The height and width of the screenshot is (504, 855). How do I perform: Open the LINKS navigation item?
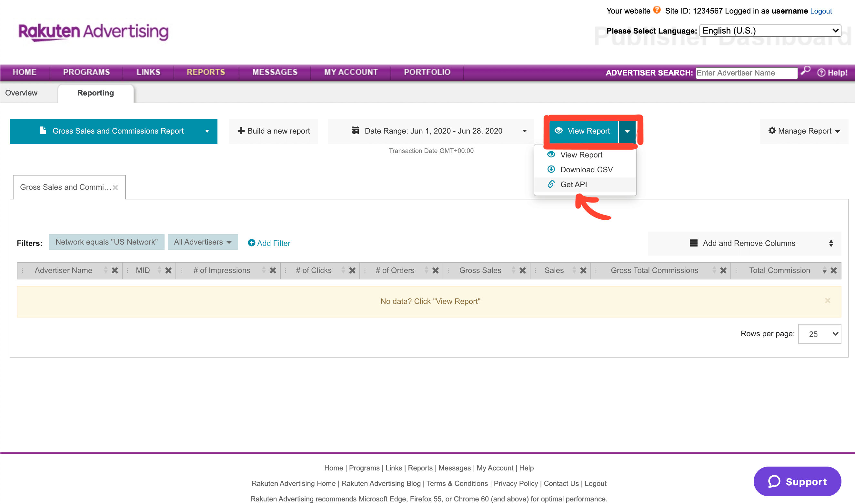(148, 72)
